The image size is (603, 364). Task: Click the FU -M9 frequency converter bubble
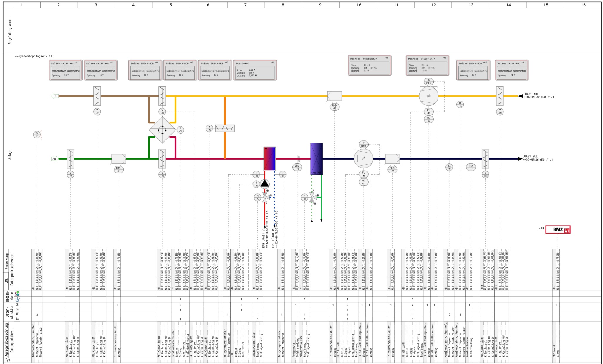429,112
